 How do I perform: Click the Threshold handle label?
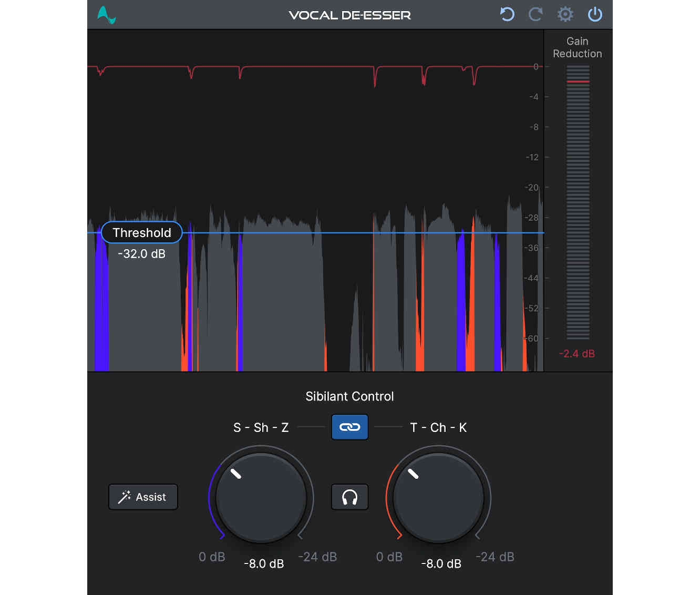141,232
